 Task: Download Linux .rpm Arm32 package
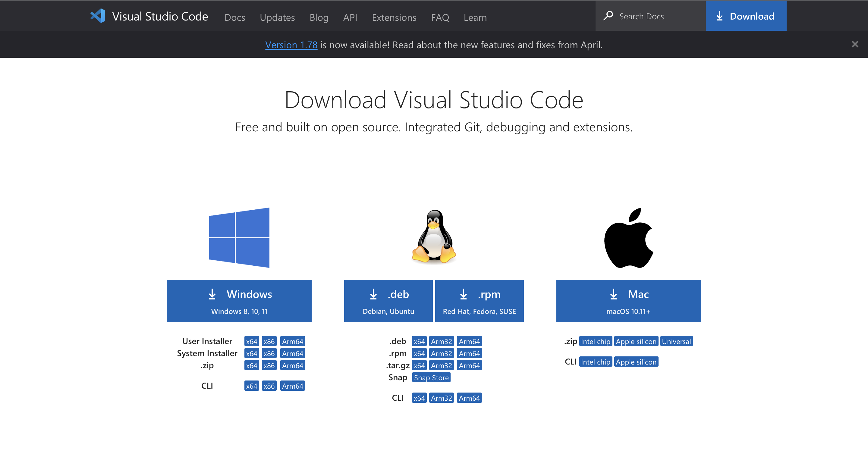coord(442,353)
